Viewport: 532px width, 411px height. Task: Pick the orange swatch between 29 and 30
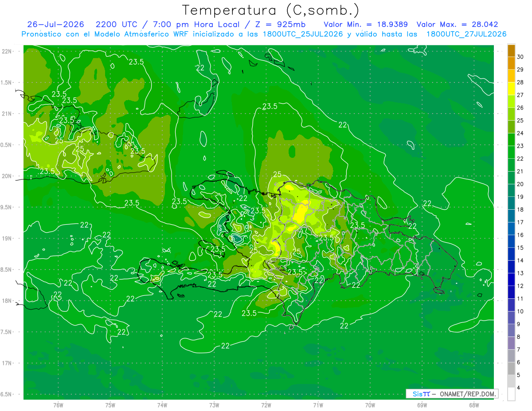(511, 63)
